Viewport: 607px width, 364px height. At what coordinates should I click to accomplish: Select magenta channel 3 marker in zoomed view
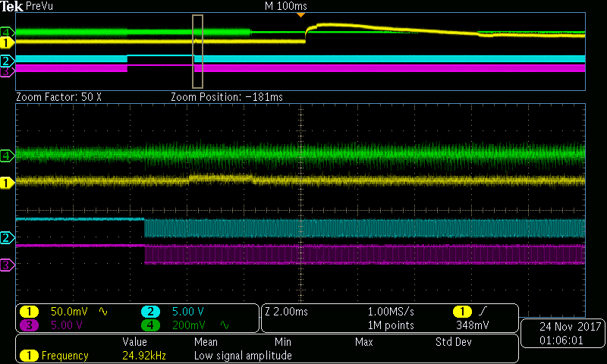click(7, 265)
